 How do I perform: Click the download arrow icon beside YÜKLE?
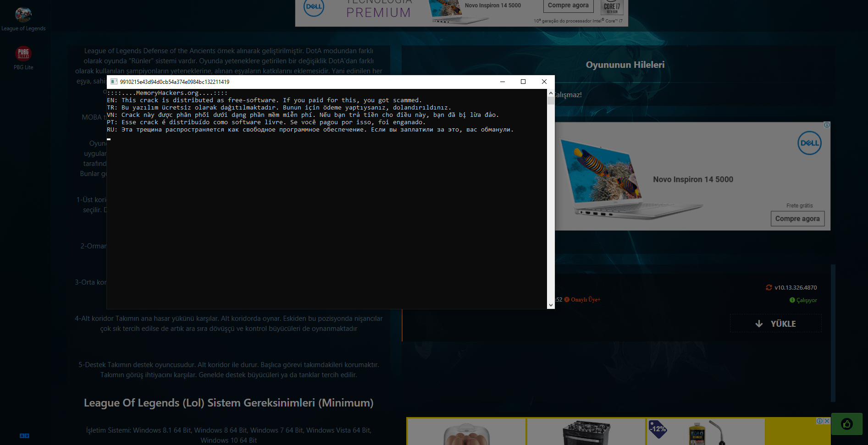point(759,324)
